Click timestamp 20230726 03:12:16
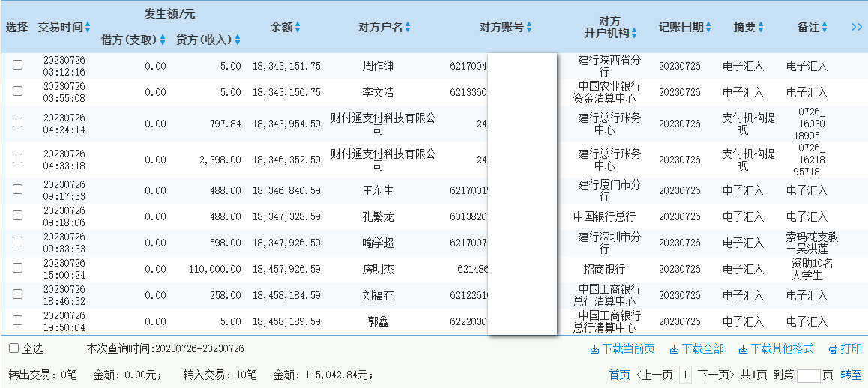The image size is (868, 388). 64,66
